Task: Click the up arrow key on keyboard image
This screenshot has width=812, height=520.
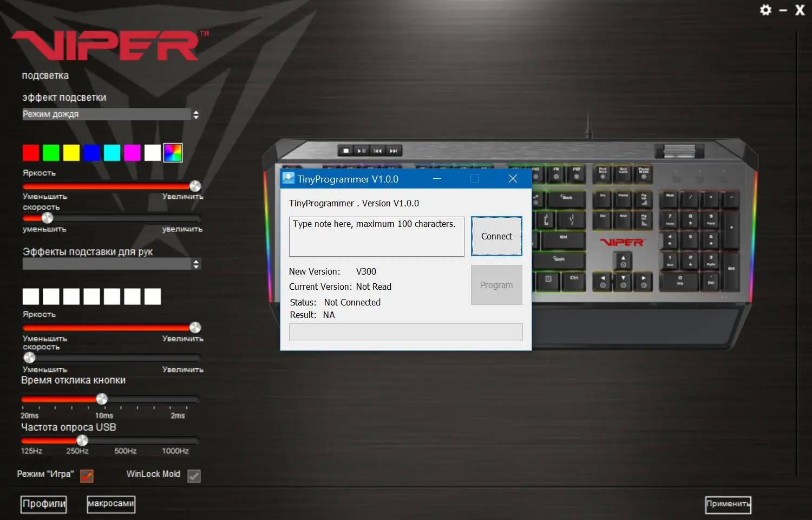Action: pyautogui.click(x=623, y=261)
